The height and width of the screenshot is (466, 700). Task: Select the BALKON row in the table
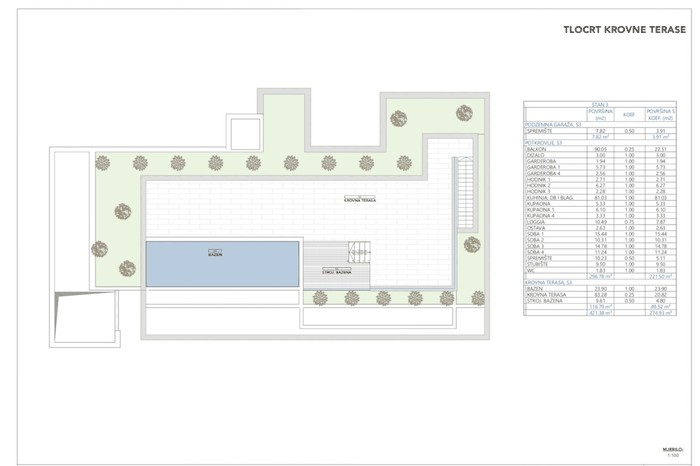[x=600, y=149]
